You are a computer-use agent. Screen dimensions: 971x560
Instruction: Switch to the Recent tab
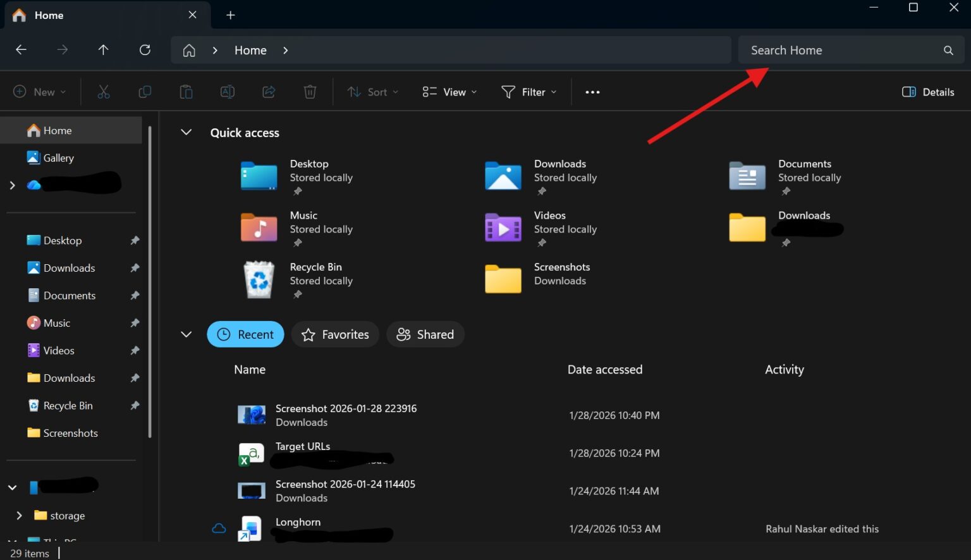245,334
